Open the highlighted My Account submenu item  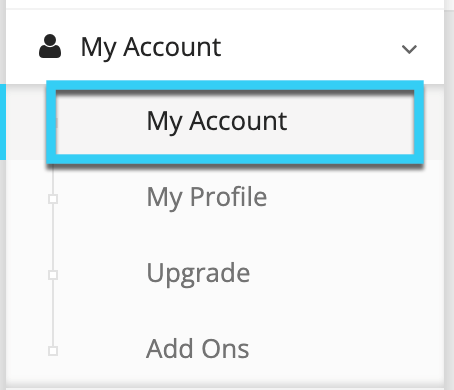click(217, 121)
